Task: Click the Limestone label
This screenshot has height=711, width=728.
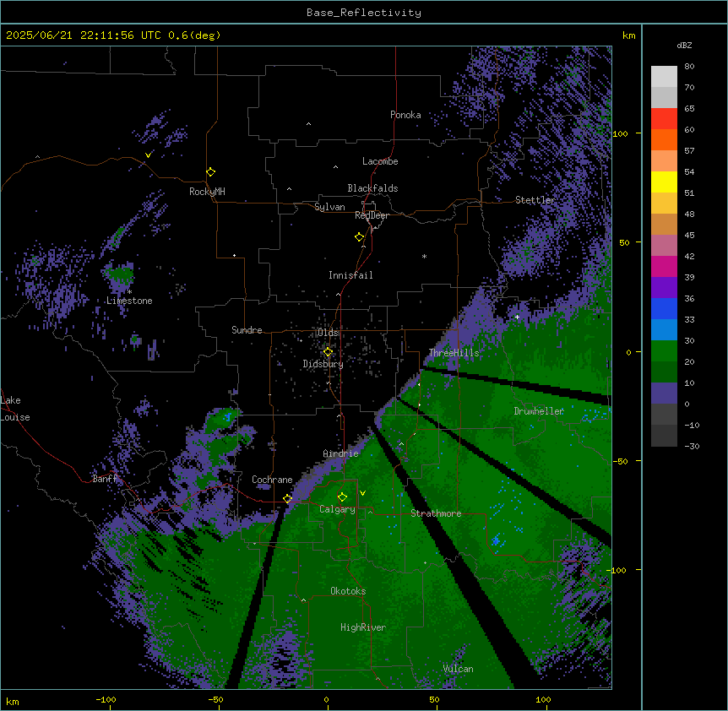Action: point(129,301)
